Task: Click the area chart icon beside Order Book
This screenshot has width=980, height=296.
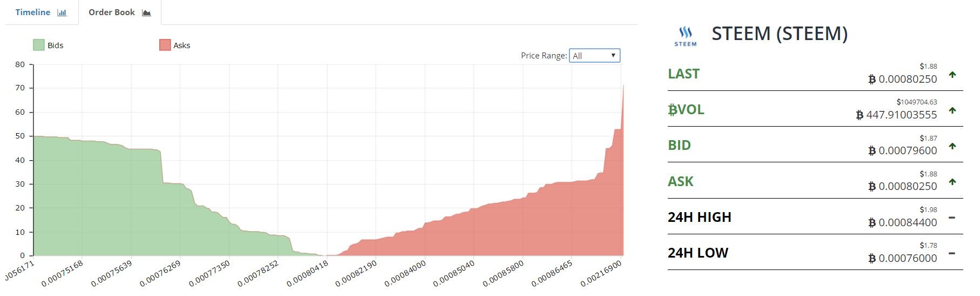Action: 146,12
